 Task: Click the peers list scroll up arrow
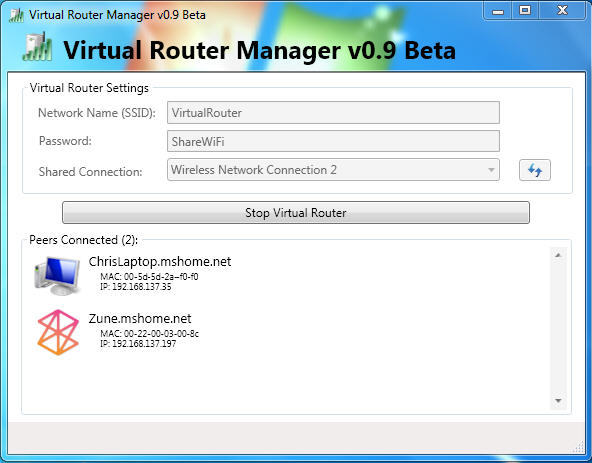click(558, 255)
